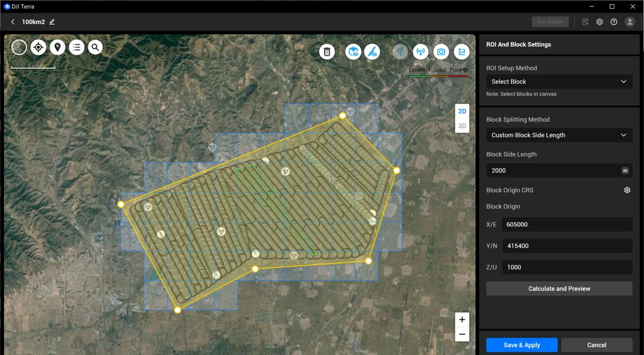
Task: Expand the ROI Setup Method Select Block dropdown
Action: pos(559,82)
